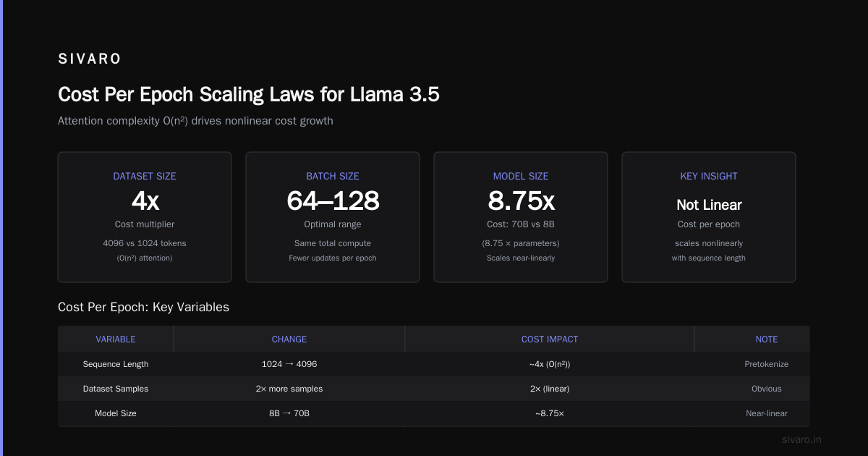Click the Pretokenize note cell
This screenshot has height=456, width=868.
[x=767, y=364]
